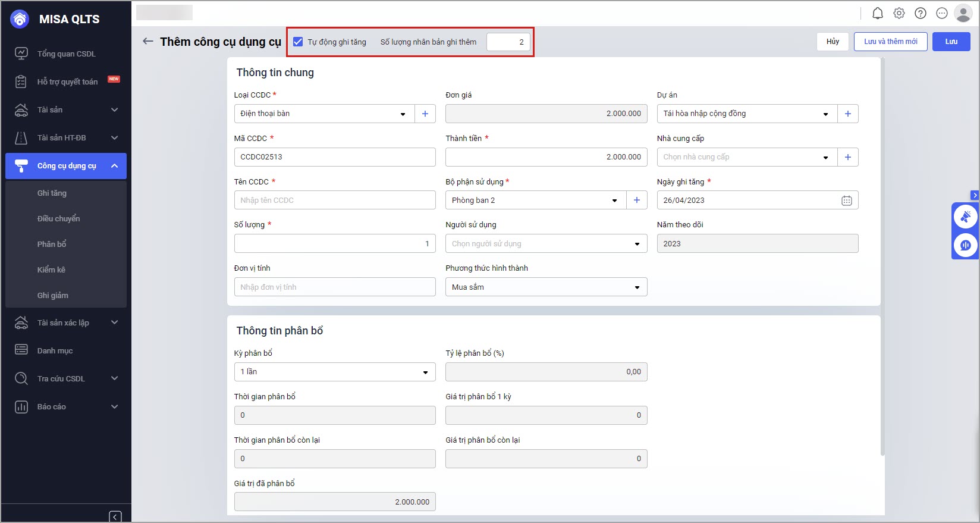Viewport: 980px width, 523px height.
Task: Open Danh mục menu item
Action: tap(55, 350)
